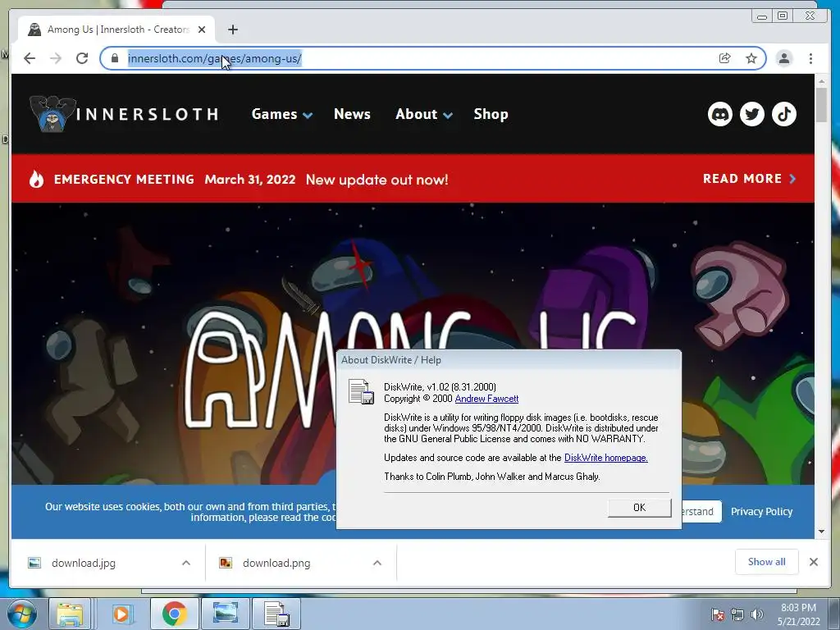Viewport: 840px width, 630px height.
Task: Select the Among Us | Innersloth tab
Action: [x=116, y=30]
